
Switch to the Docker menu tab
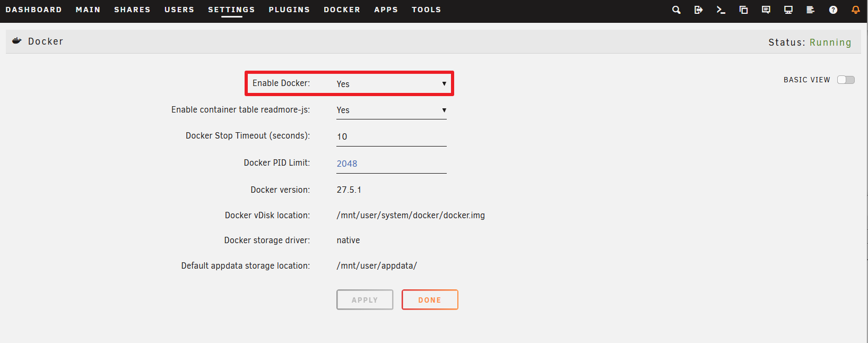[342, 10]
